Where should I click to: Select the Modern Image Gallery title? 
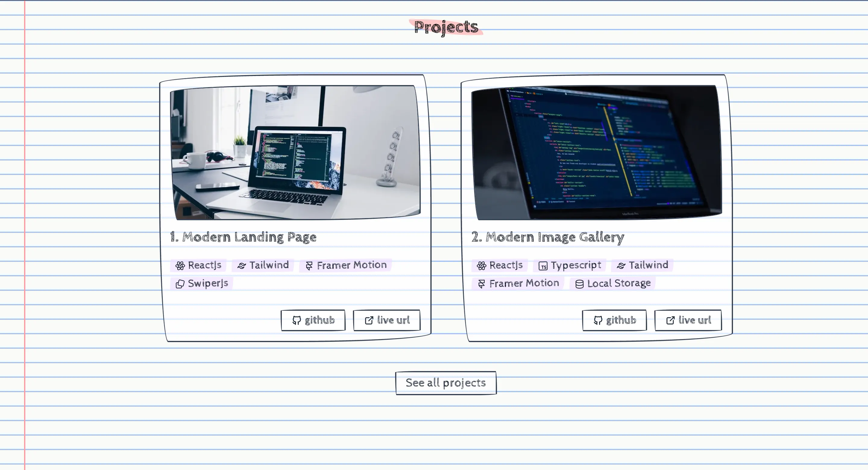[548, 237]
